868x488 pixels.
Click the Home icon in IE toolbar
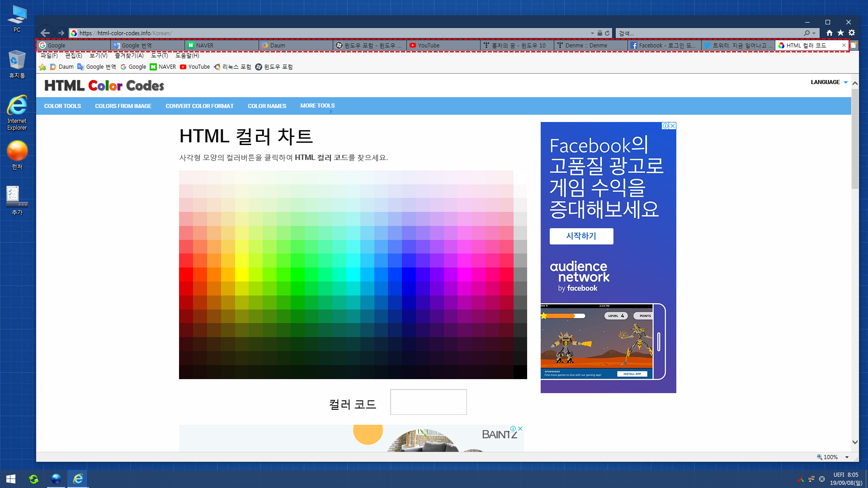pos(829,33)
